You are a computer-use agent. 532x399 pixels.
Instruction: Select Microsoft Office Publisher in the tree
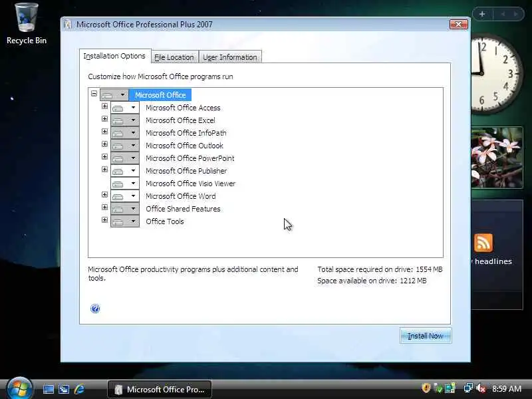[186, 171]
